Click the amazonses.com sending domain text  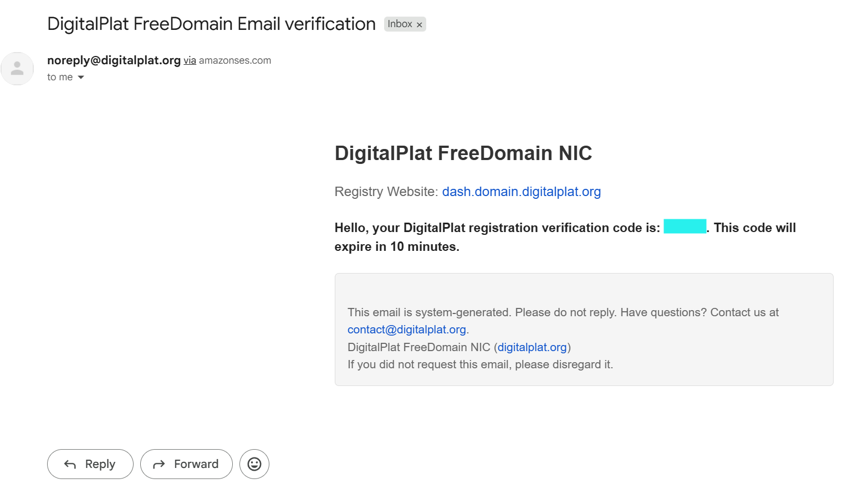coord(235,60)
